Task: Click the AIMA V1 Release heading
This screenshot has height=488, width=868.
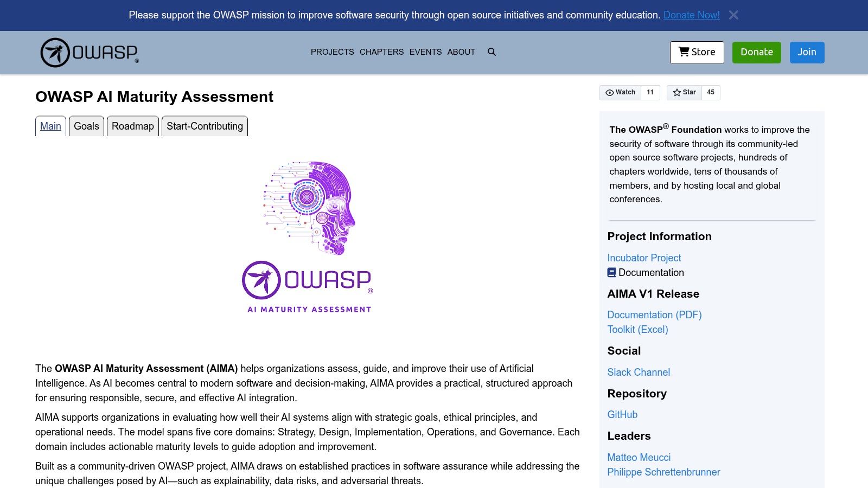Action: [653, 294]
